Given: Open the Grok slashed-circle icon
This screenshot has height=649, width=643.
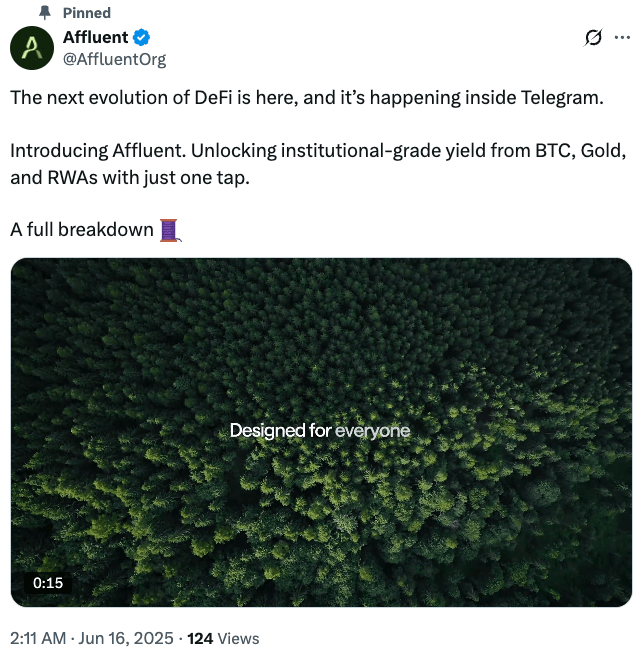Looking at the screenshot, I should [593, 38].
